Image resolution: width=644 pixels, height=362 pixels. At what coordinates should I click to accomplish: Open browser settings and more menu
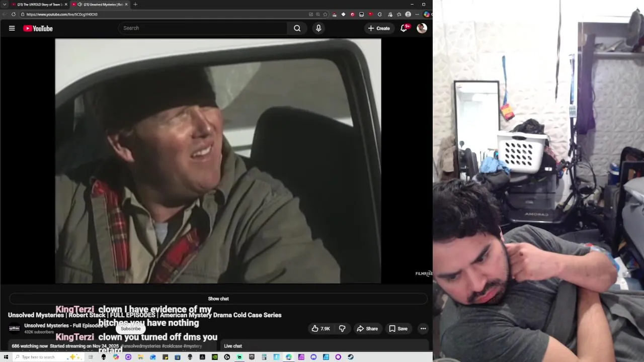[x=417, y=14]
